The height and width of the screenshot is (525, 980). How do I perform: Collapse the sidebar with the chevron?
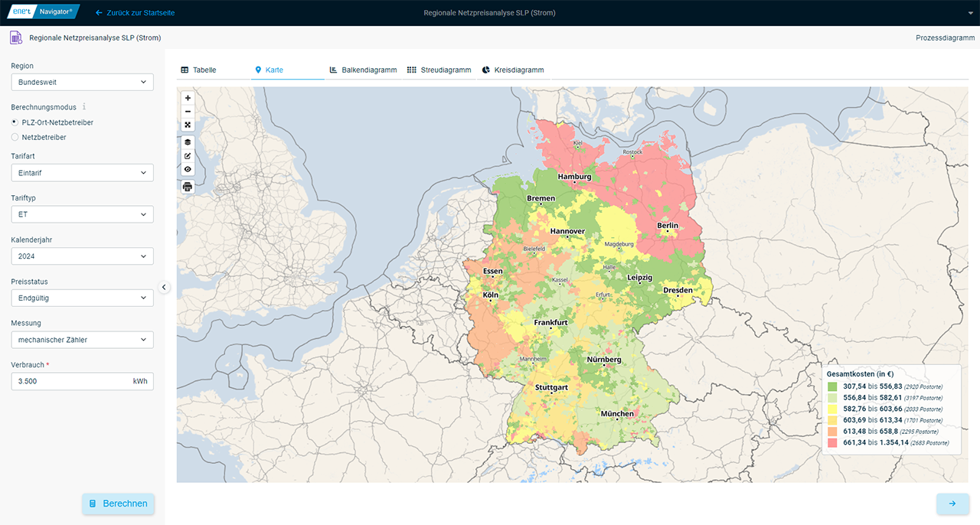tap(164, 287)
